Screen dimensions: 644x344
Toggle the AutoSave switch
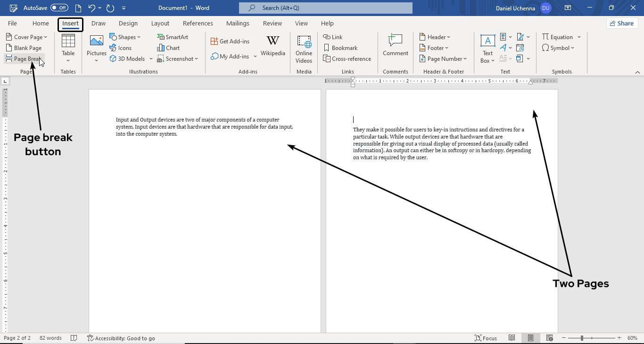point(59,8)
